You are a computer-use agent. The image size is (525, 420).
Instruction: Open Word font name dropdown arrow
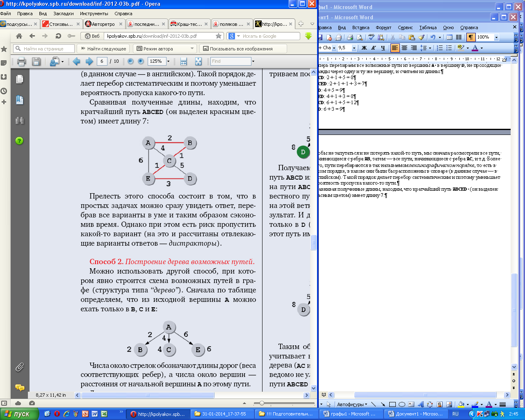334,48
